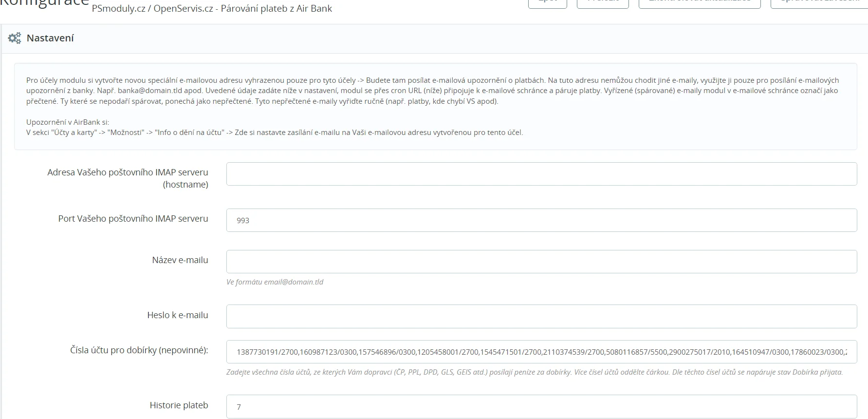Click the 'Heslo k e-mailu' label
This screenshot has height=419, width=868.
tap(177, 315)
